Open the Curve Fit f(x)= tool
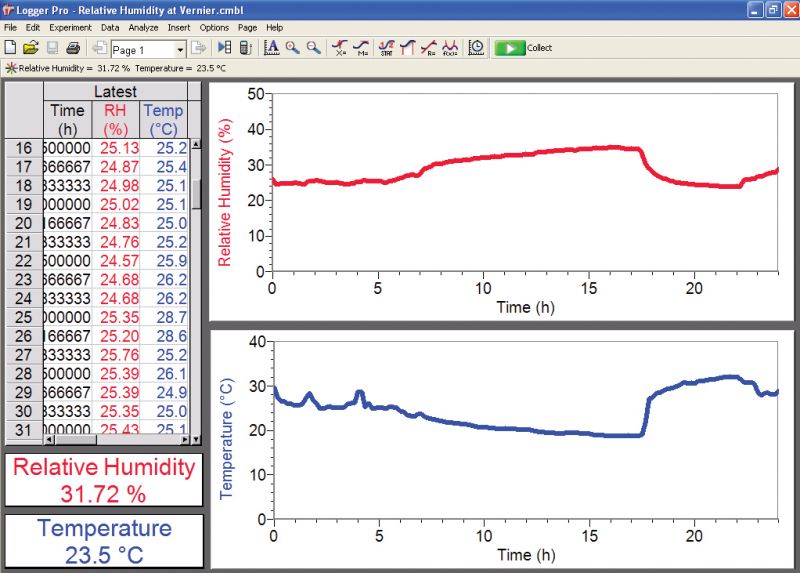 click(x=449, y=48)
